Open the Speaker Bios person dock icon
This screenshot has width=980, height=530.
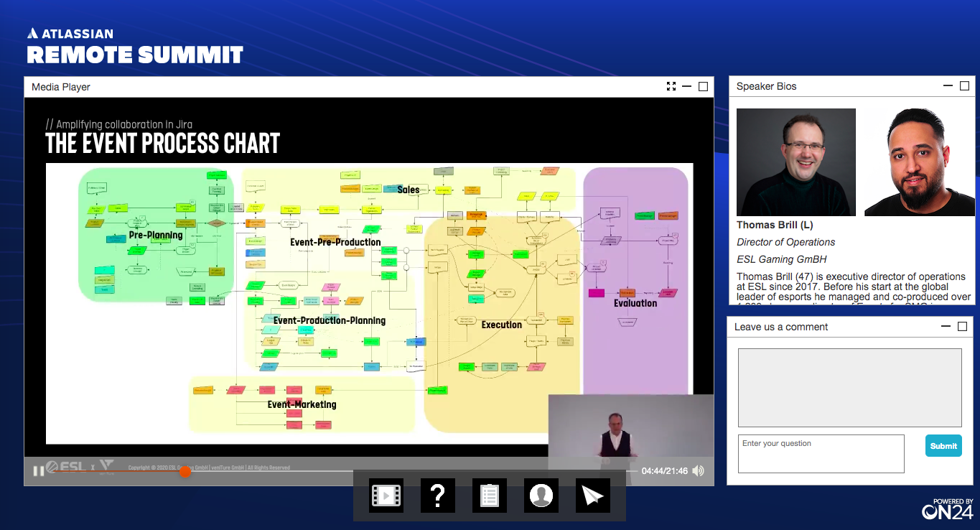point(541,496)
